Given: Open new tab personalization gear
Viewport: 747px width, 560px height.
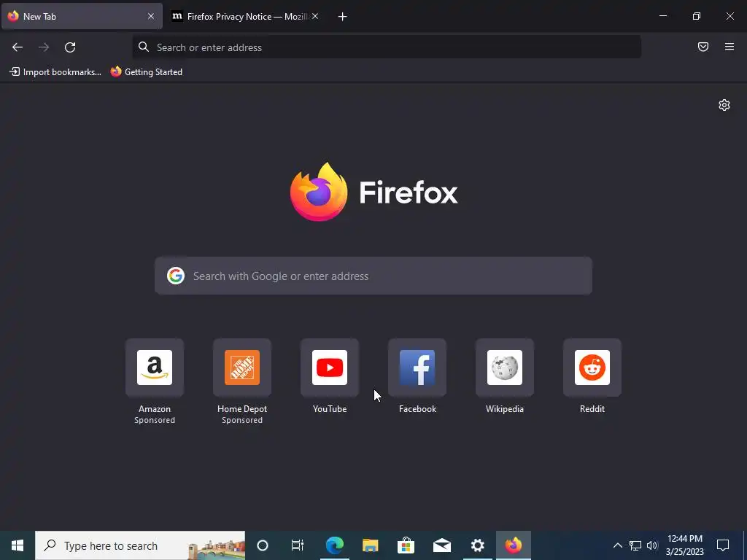Looking at the screenshot, I should tap(724, 105).
